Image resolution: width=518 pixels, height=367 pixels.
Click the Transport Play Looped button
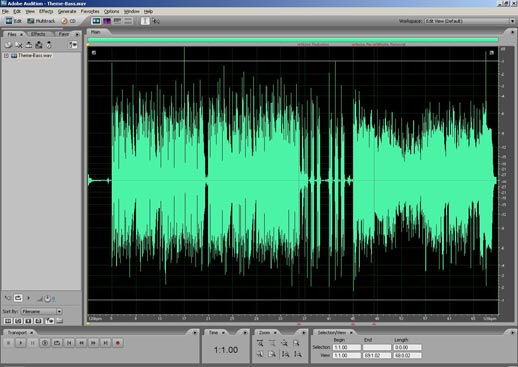click(x=57, y=343)
